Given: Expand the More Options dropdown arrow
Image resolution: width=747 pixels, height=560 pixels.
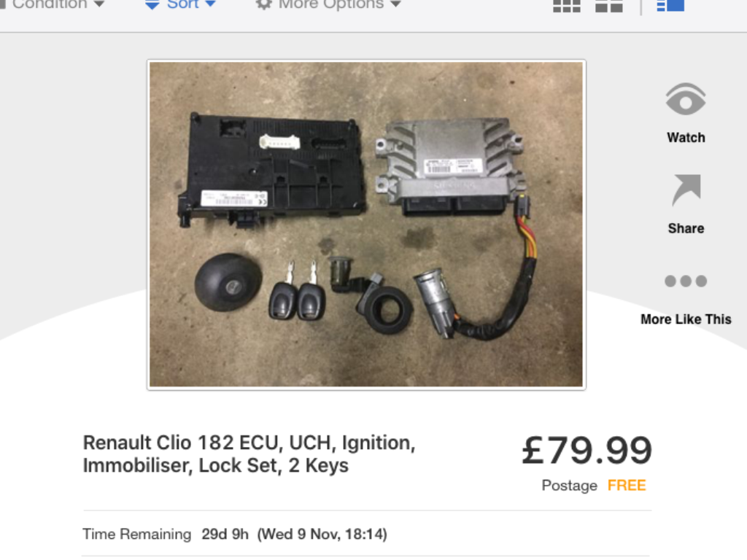Looking at the screenshot, I should point(395,4).
